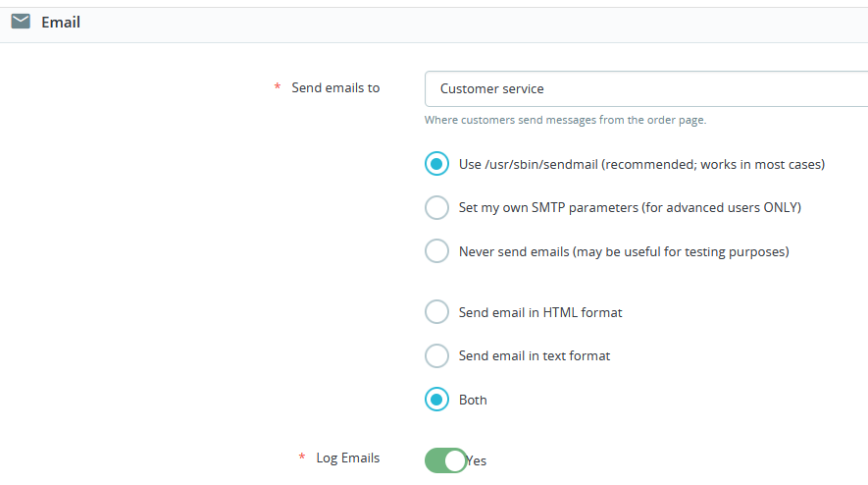Click the red asterisk before 'Send emails to'
This screenshot has width=868, height=485.
click(278, 88)
